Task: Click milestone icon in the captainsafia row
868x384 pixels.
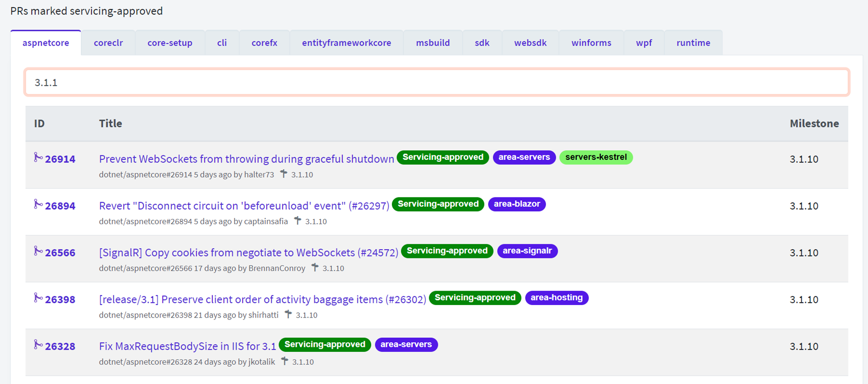Action: (x=298, y=220)
